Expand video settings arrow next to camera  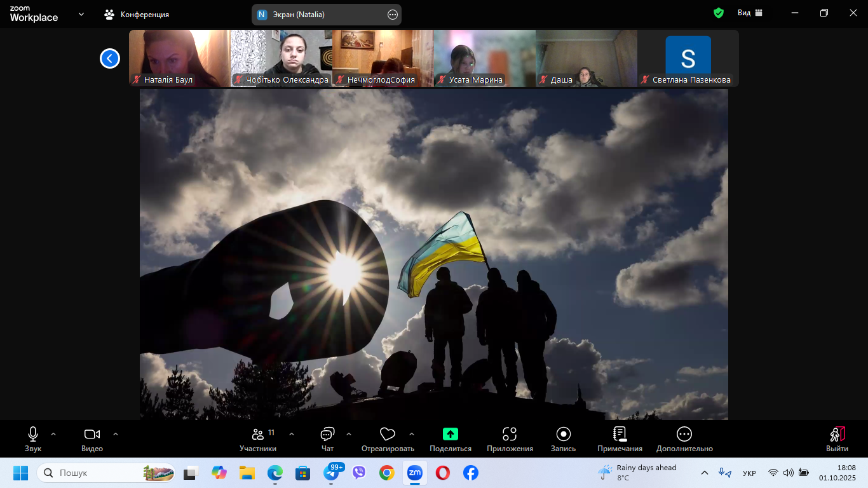click(x=116, y=434)
